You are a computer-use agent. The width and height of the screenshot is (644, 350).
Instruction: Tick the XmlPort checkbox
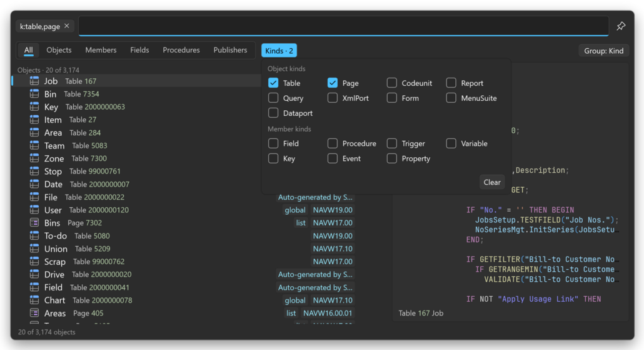[x=332, y=98]
